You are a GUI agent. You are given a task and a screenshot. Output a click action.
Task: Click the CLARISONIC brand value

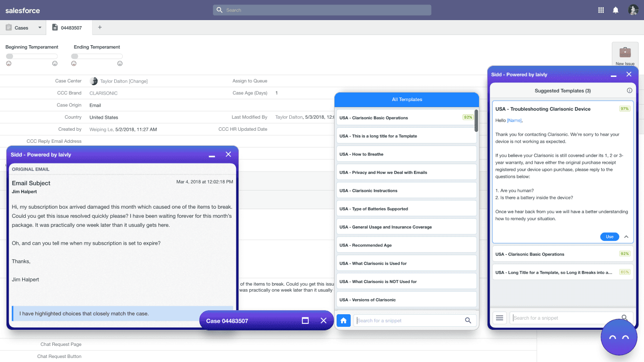point(103,93)
